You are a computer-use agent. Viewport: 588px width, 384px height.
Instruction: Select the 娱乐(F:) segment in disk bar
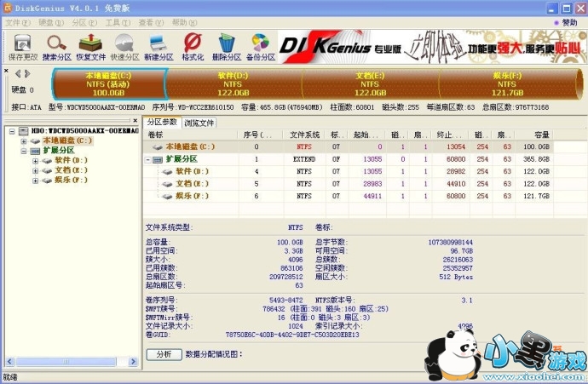[x=507, y=84]
